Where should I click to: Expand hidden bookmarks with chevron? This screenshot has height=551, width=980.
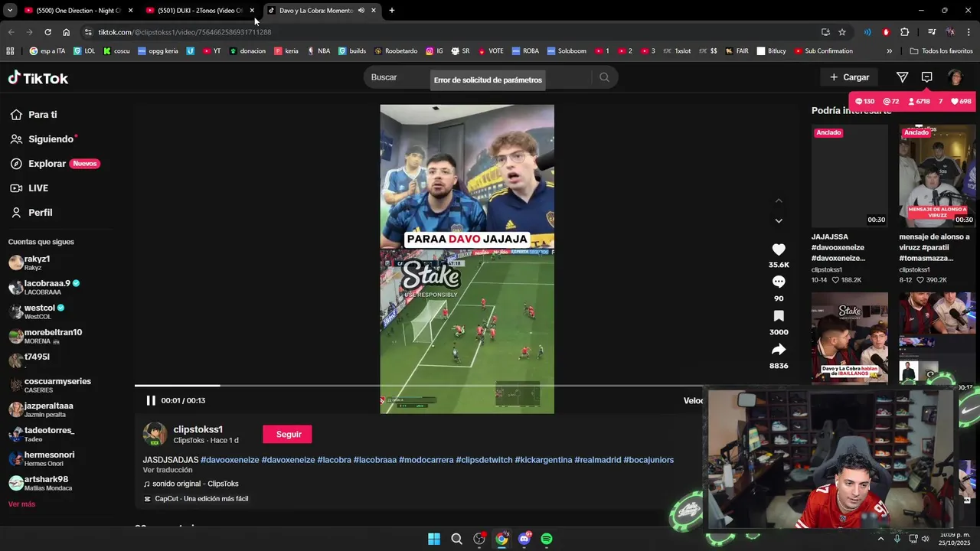[889, 51]
